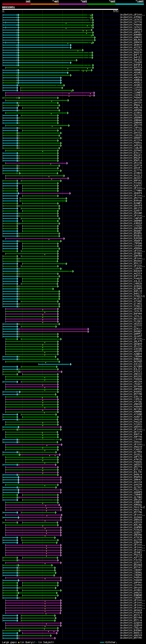Select the query name BB932051
Screen dimensions: 146x644
tap(8, 7)
